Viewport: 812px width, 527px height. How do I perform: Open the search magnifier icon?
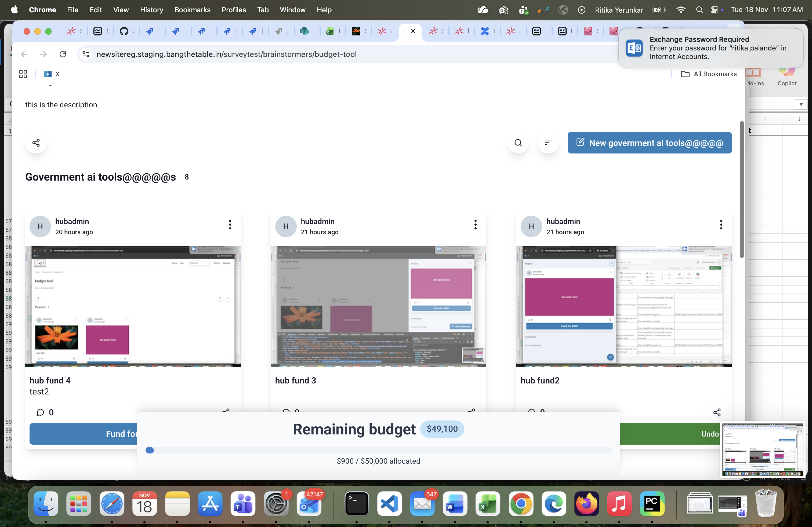coord(518,143)
